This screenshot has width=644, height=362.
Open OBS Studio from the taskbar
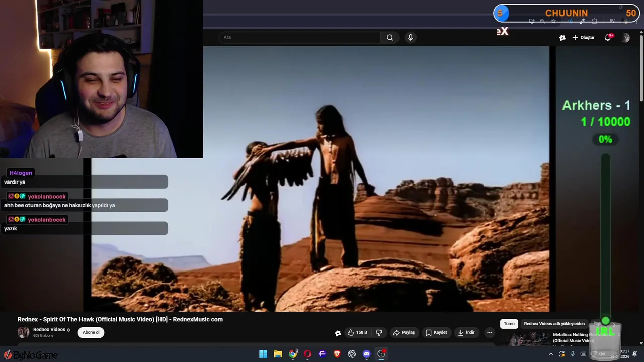[x=381, y=354]
